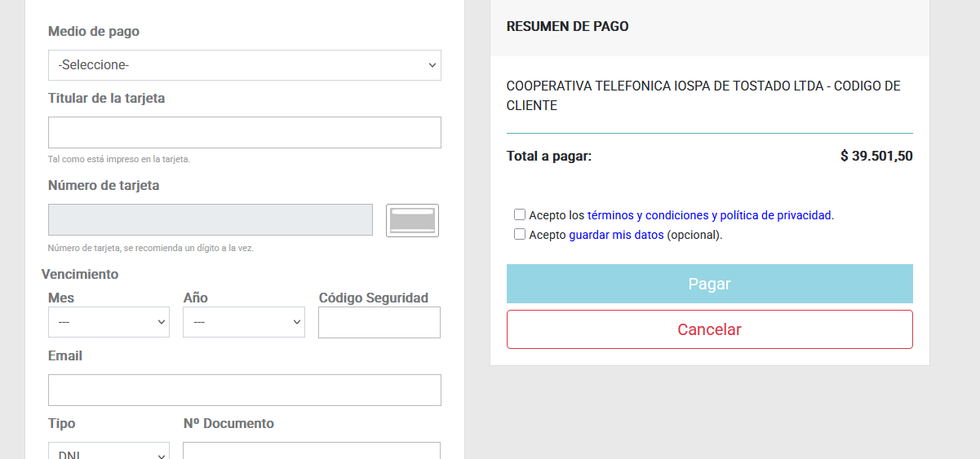Expand the Mes expiration dropdown
The width and height of the screenshot is (980, 459).
point(109,322)
